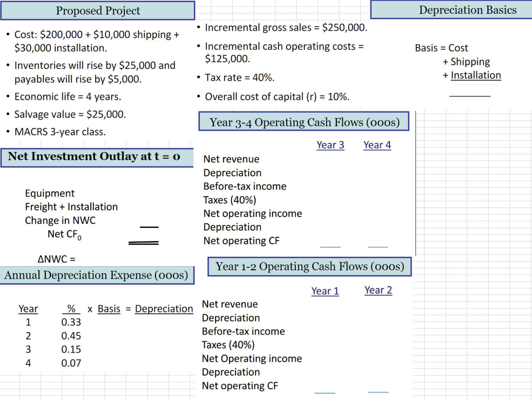Select the Depreciation Basics title box

click(468, 9)
